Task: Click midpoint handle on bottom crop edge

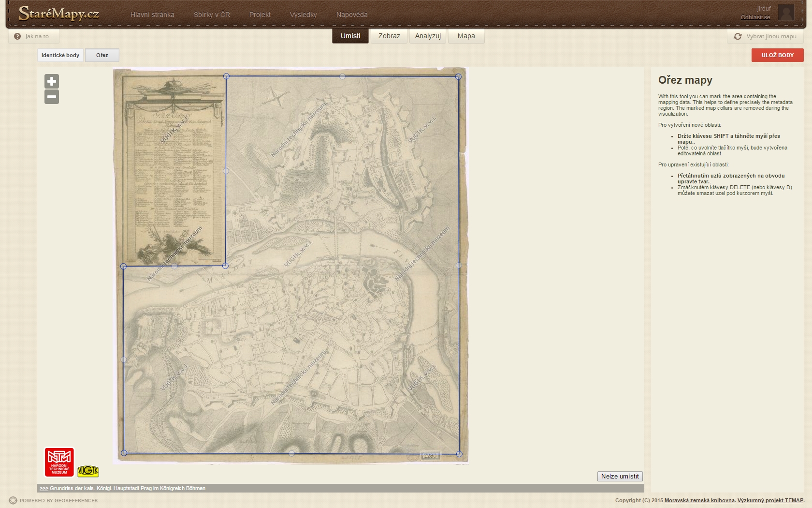Action: (291, 453)
